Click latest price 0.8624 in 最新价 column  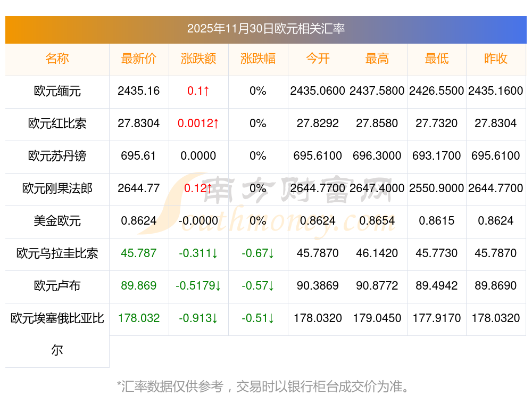(138, 221)
